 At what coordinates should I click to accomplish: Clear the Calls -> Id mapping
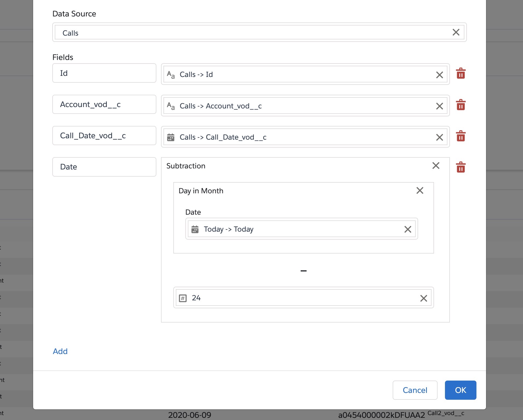point(439,75)
